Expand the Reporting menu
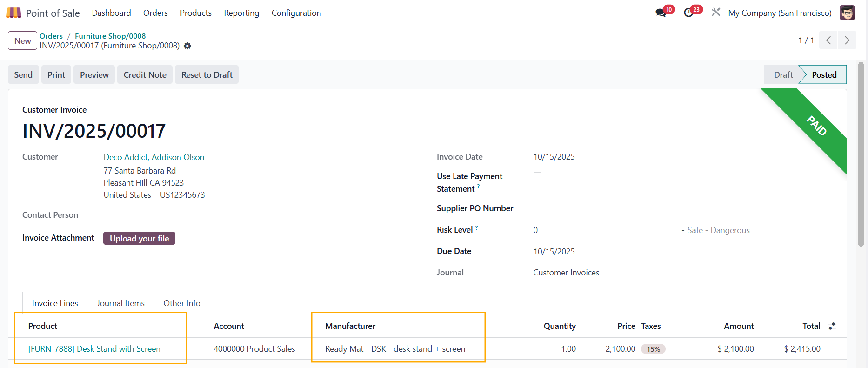The height and width of the screenshot is (368, 868). 241,13
